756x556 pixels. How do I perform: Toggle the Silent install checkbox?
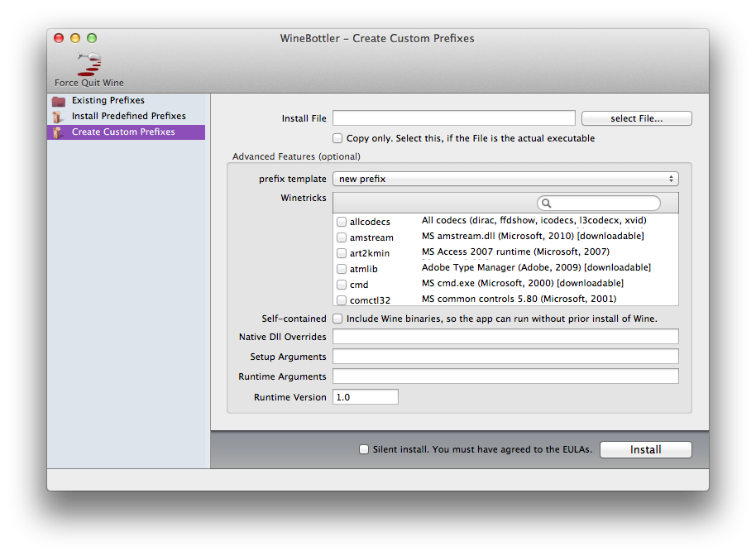click(x=364, y=449)
